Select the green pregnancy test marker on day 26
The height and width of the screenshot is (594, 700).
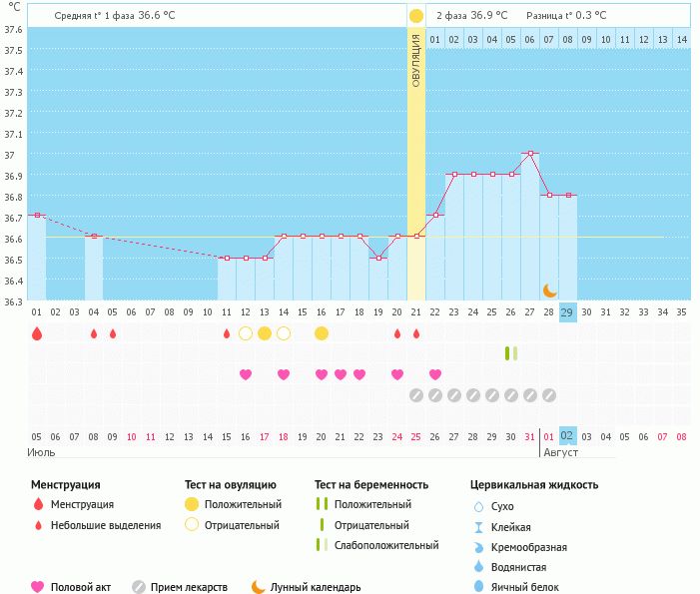point(510,353)
